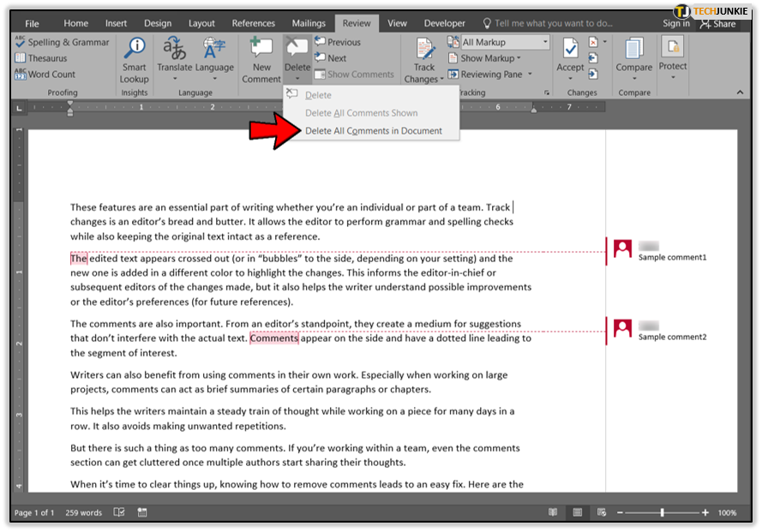
Task: Switch to the Home tab
Action: tap(75, 23)
